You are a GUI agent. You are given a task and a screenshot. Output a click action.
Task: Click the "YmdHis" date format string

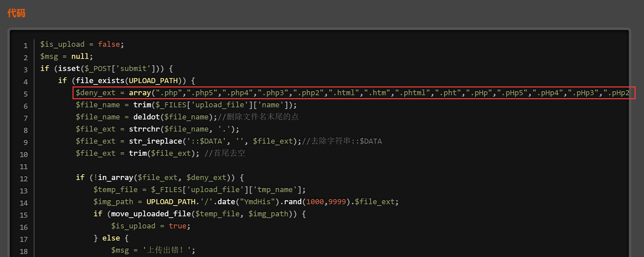coord(257,202)
